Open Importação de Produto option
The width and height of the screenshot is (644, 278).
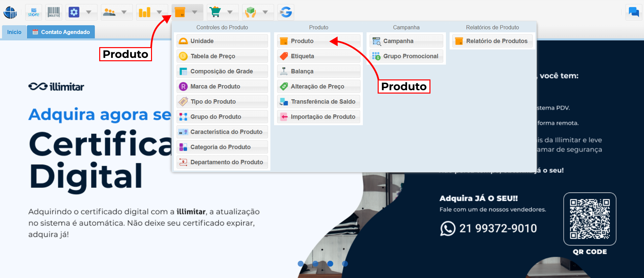pyautogui.click(x=323, y=117)
